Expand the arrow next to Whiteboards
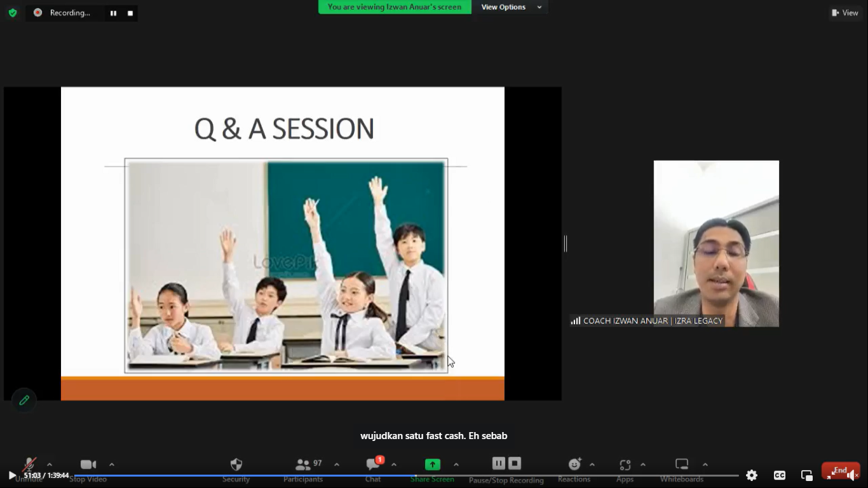This screenshot has width=868, height=488. [x=705, y=464]
